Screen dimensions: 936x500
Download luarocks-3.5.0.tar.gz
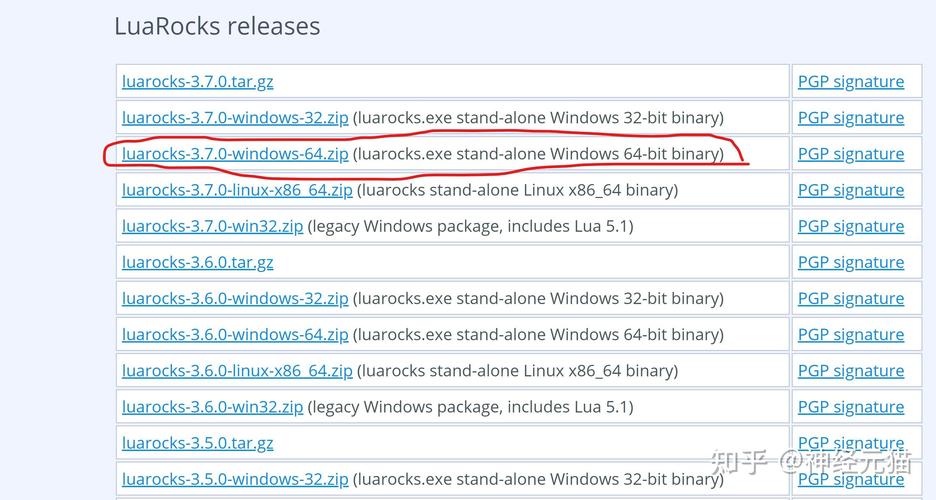pyautogui.click(x=198, y=443)
